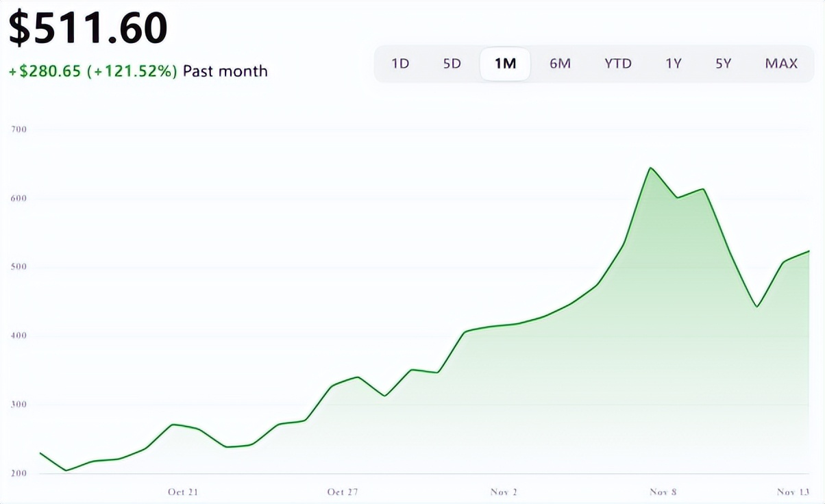Image resolution: width=825 pixels, height=504 pixels.
Task: Click the chart's highest peak near Nov 8
Action: (x=650, y=168)
